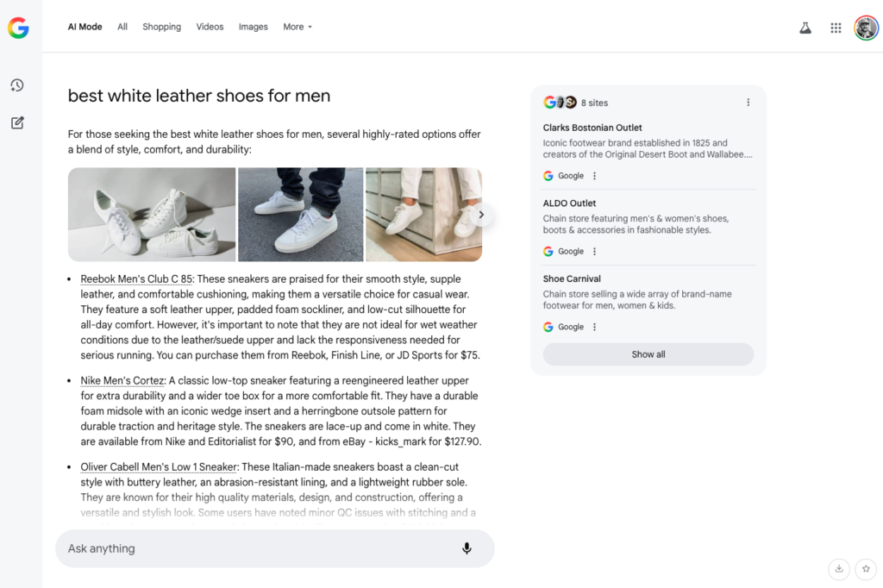This screenshot has width=883, height=588.
Task: Click the Show all button
Action: 648,354
